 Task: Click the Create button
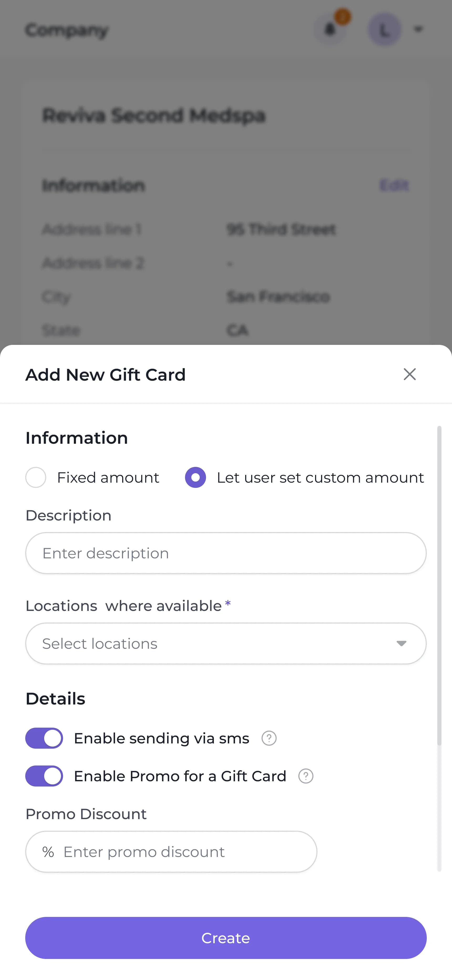226,938
